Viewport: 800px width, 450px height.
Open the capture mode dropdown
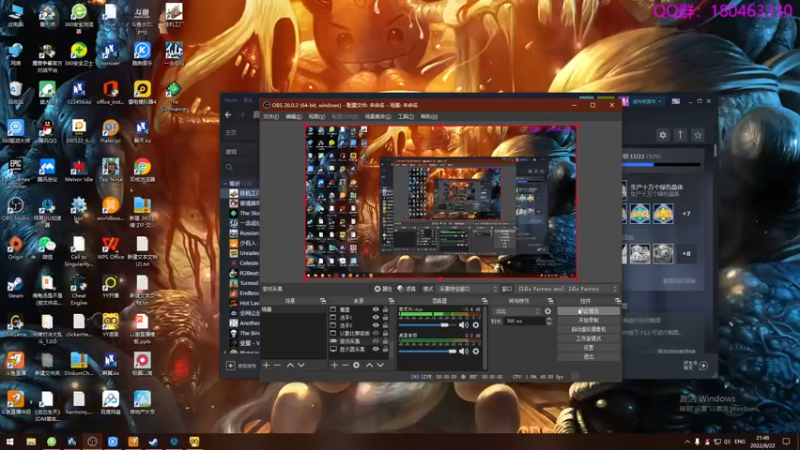point(467,289)
